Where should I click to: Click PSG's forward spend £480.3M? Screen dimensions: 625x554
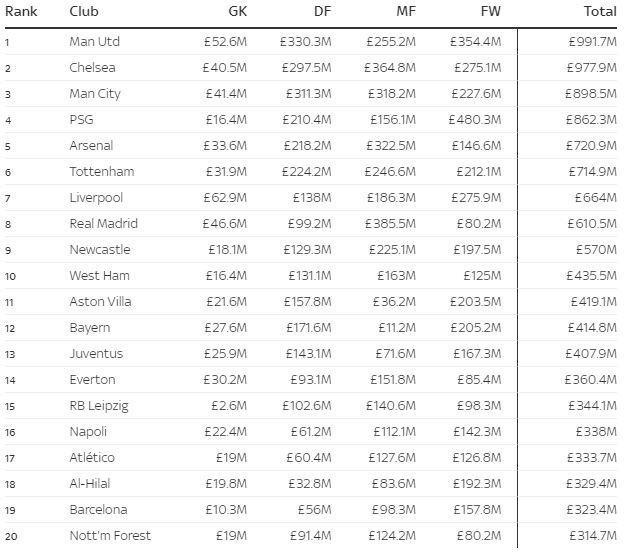point(475,120)
